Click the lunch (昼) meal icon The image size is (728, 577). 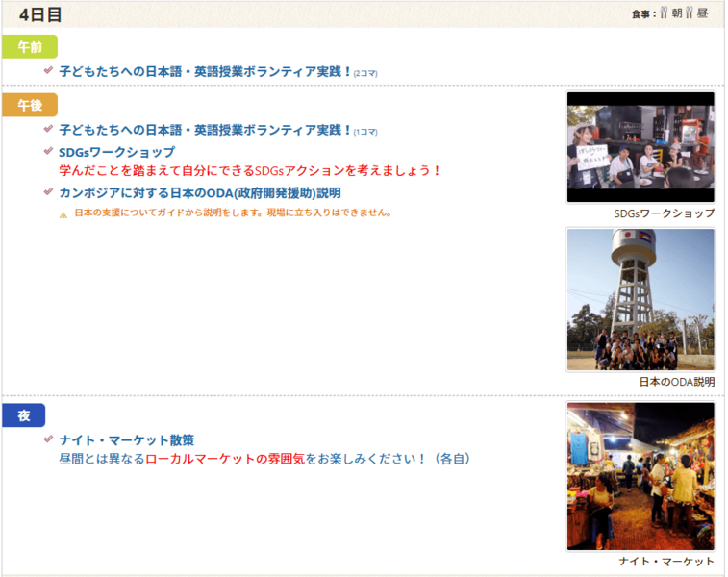(x=689, y=13)
